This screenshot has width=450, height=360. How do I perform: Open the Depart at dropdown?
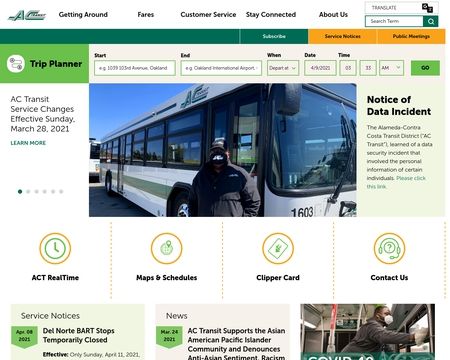pyautogui.click(x=283, y=68)
